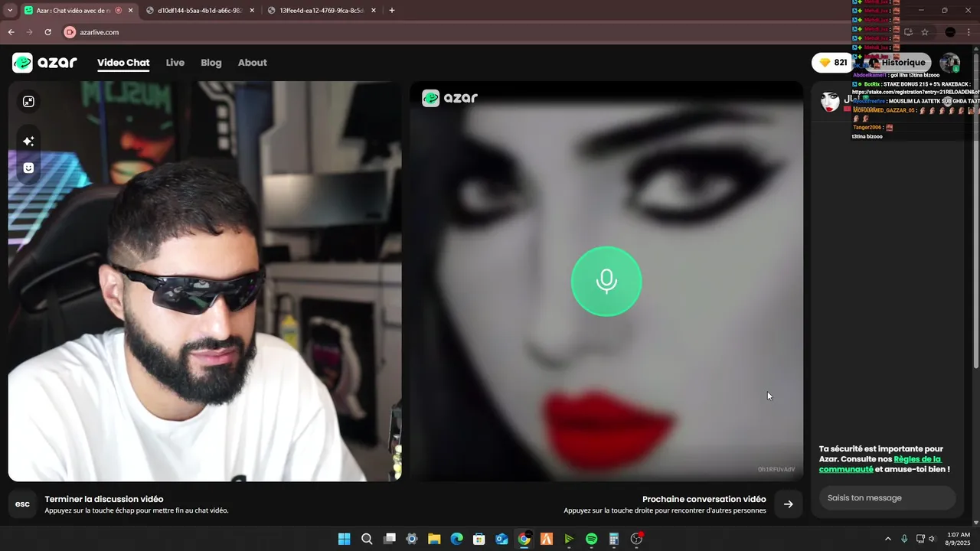Open Microsoft Store on taskbar
This screenshot has width=980, height=551.
coord(479,539)
